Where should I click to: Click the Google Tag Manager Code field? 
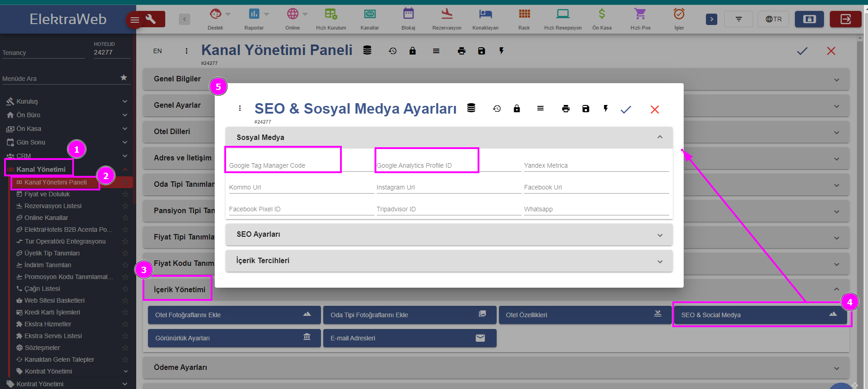[301, 165]
